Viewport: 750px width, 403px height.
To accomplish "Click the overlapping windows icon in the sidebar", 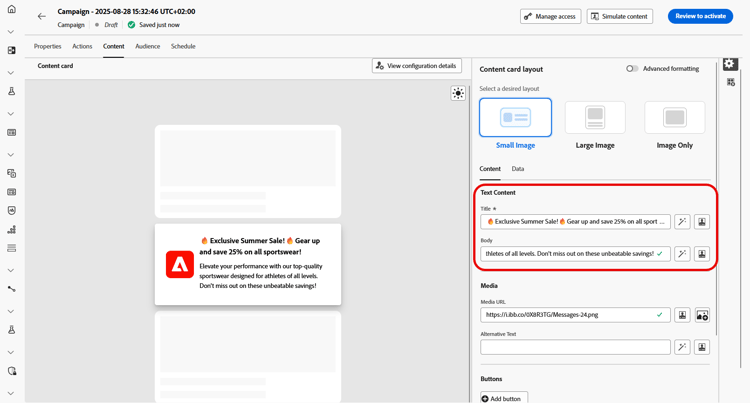I will pyautogui.click(x=11, y=173).
